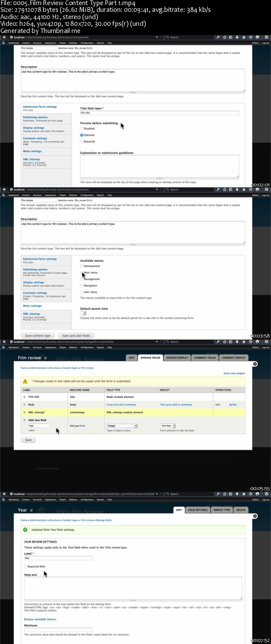
Task: Close the Year field overlay with X icon
Action: tap(255, 516)
